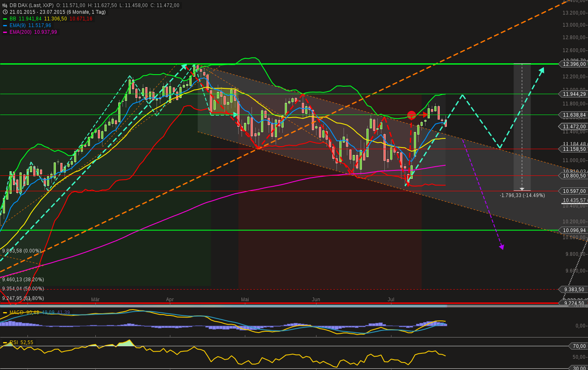Click the Mai month label on time axis
This screenshot has height=370, width=588.
245,300
